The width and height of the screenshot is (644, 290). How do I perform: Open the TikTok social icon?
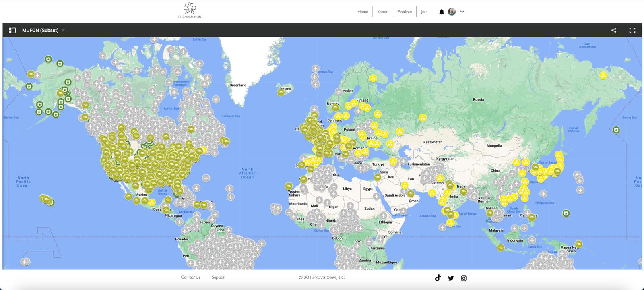(438, 278)
